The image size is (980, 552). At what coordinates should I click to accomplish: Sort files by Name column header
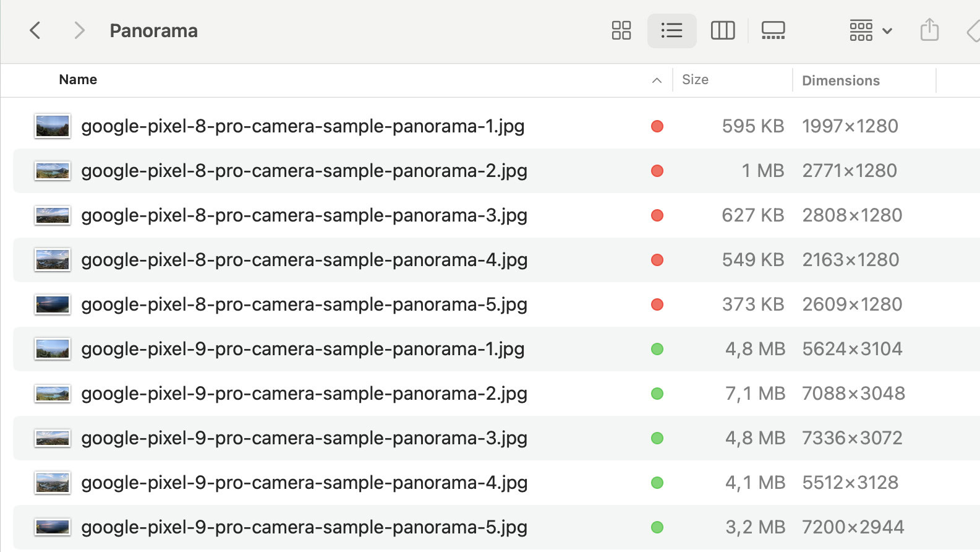78,80
